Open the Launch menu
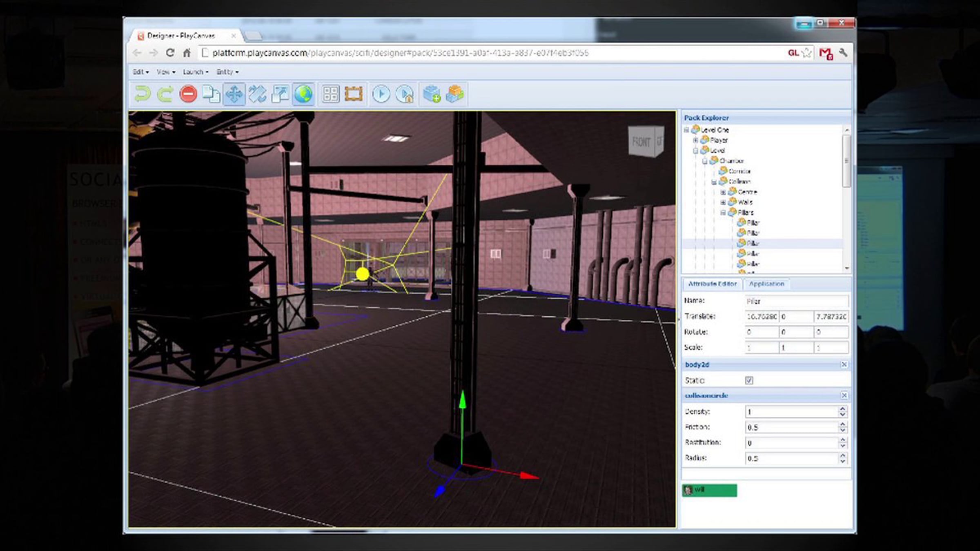The image size is (980, 551). 196,72
